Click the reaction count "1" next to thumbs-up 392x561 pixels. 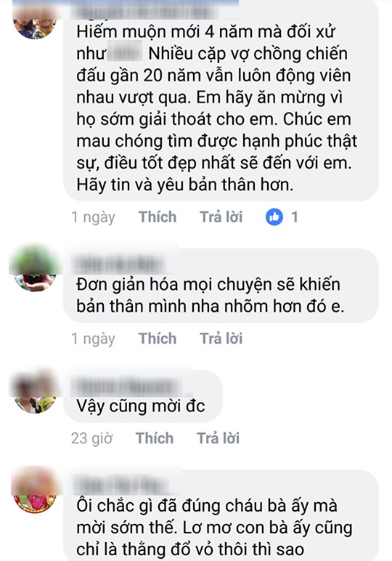(295, 217)
